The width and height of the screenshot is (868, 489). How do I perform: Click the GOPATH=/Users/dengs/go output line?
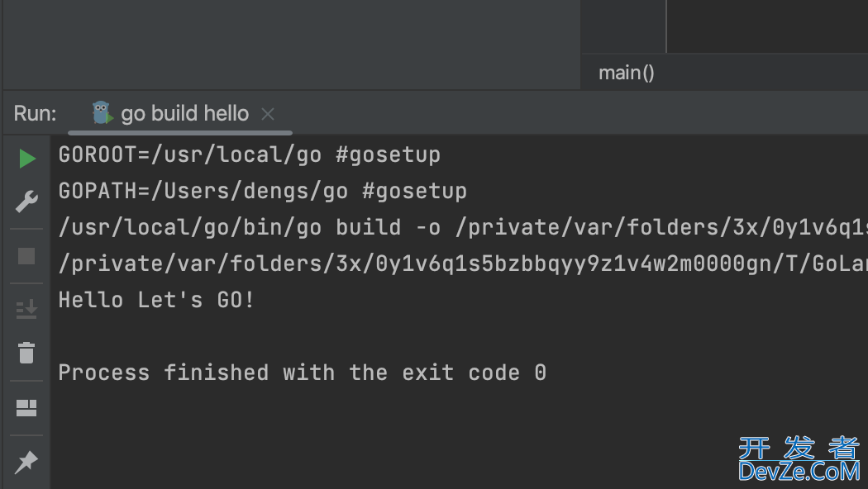262,191
